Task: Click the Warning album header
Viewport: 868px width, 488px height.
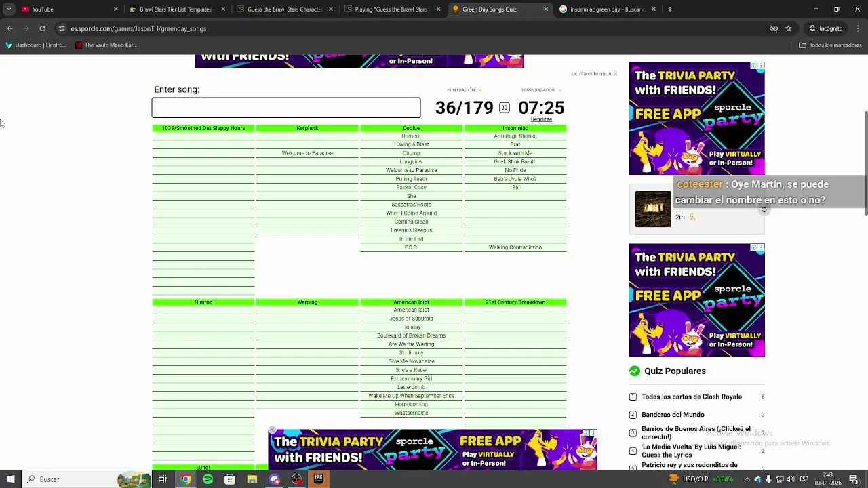Action: pyautogui.click(x=307, y=302)
